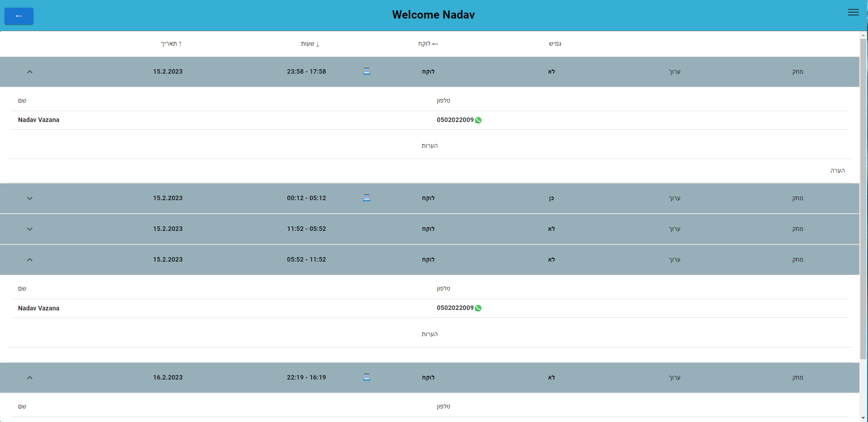Click the date 16.2.2023
The height and width of the screenshot is (422, 868).
coord(168,377)
